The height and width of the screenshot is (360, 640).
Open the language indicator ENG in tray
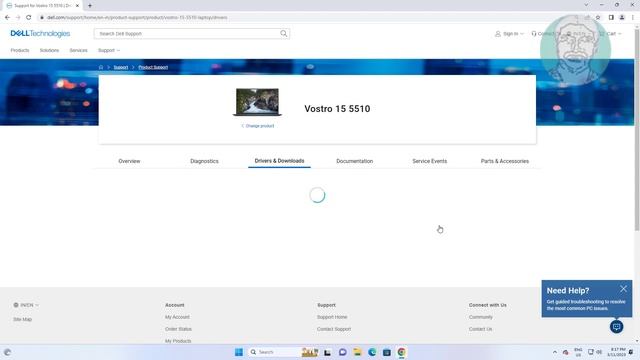tap(578, 352)
